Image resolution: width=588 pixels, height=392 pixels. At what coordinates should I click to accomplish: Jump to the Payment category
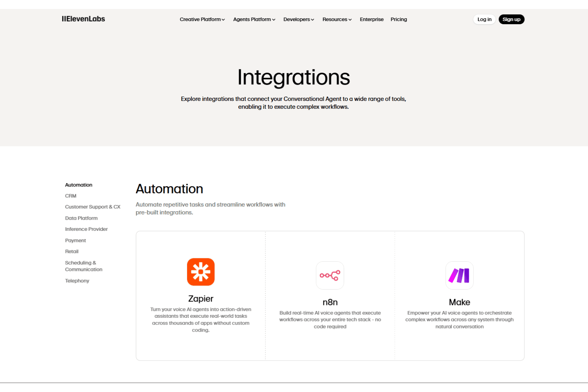(75, 241)
